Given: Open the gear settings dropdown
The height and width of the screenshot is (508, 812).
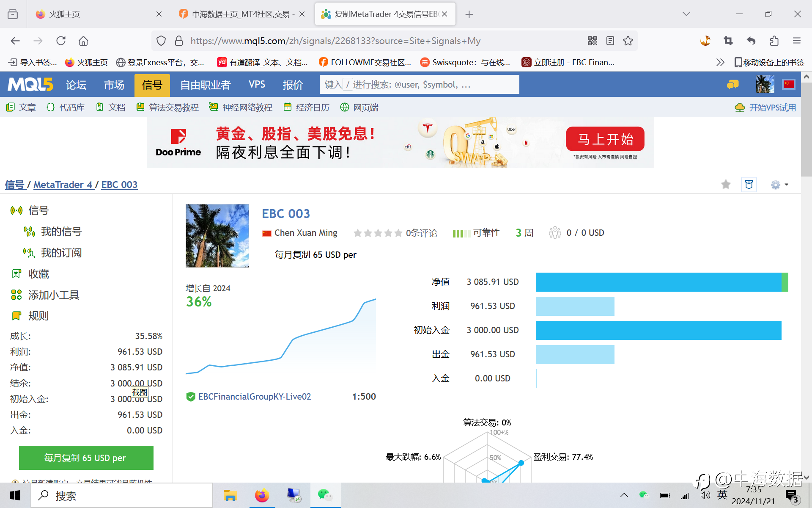Looking at the screenshot, I should [779, 185].
